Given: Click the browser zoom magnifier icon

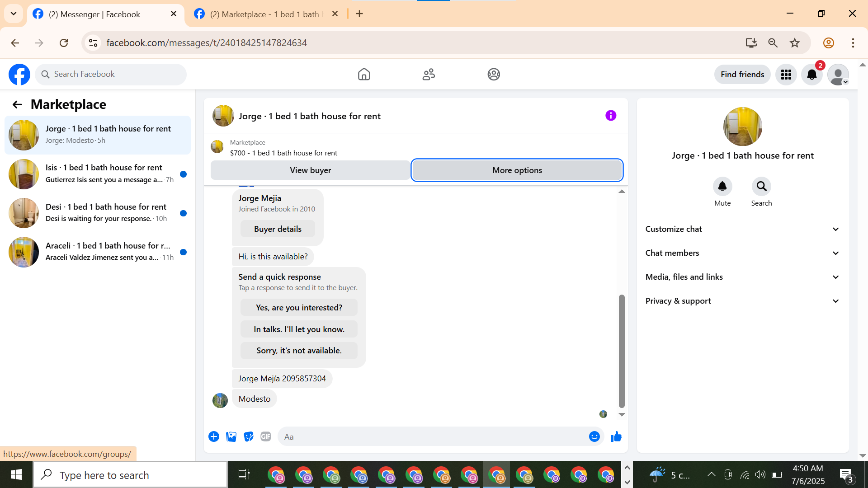Looking at the screenshot, I should click(773, 43).
